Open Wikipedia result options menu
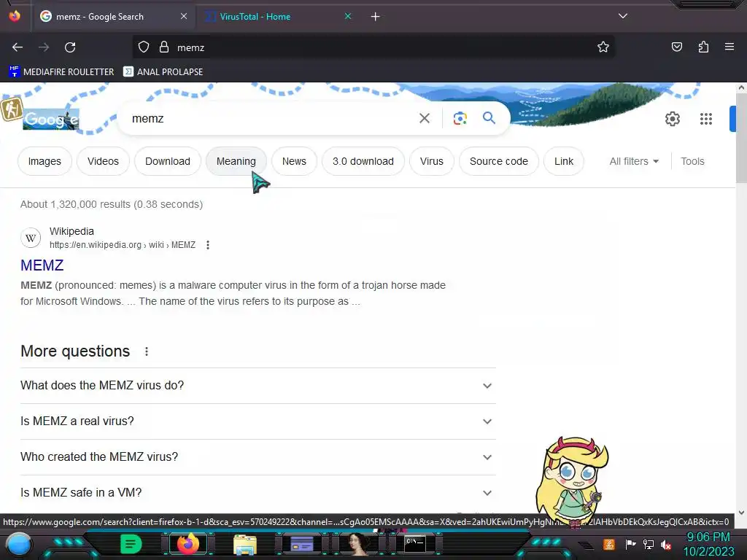The width and height of the screenshot is (747, 560). (x=208, y=245)
